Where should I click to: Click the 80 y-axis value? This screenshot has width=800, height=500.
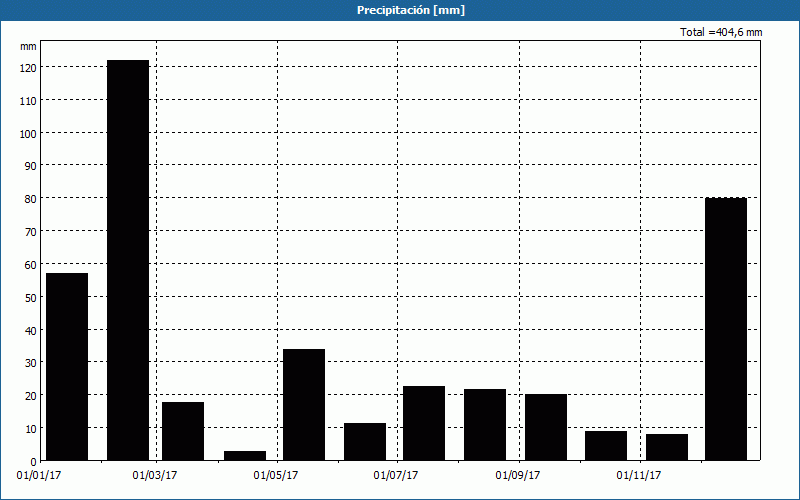pos(31,199)
